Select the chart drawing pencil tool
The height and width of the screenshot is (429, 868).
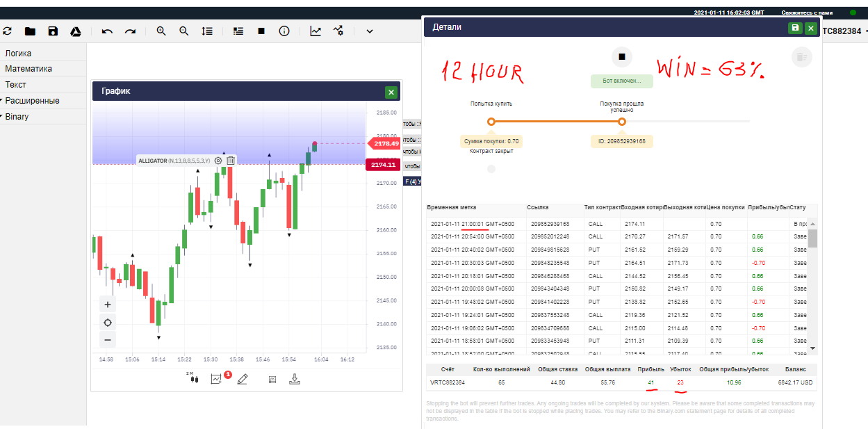[x=242, y=379]
